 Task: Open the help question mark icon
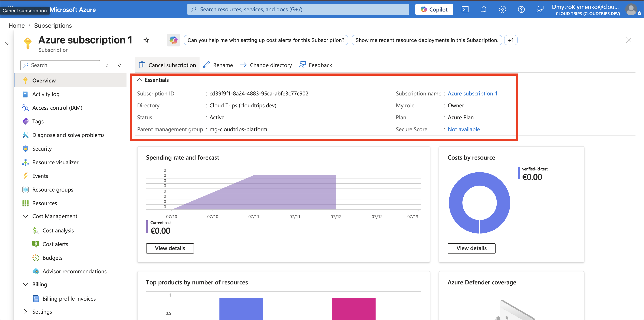coord(521,10)
